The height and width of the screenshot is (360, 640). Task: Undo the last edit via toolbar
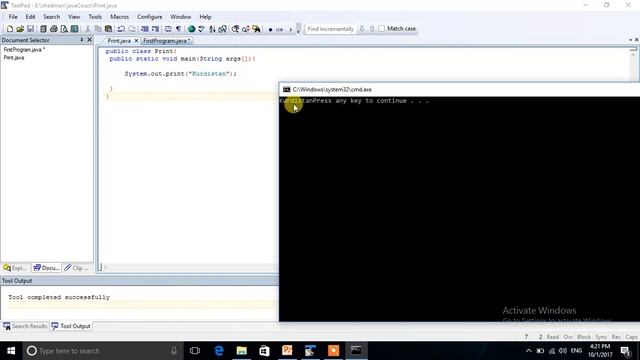pyautogui.click(x=121, y=29)
